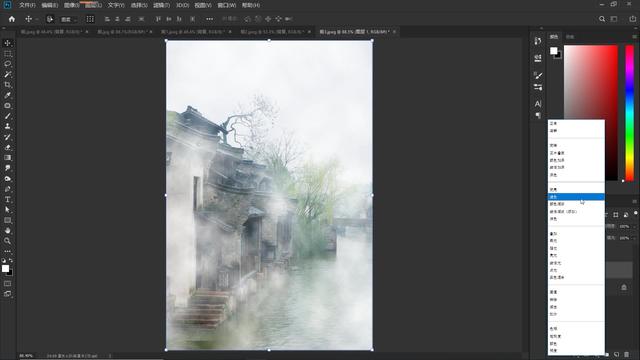Image resolution: width=640 pixels, height=360 pixels.
Task: Select the Zoom tool
Action: [7, 241]
